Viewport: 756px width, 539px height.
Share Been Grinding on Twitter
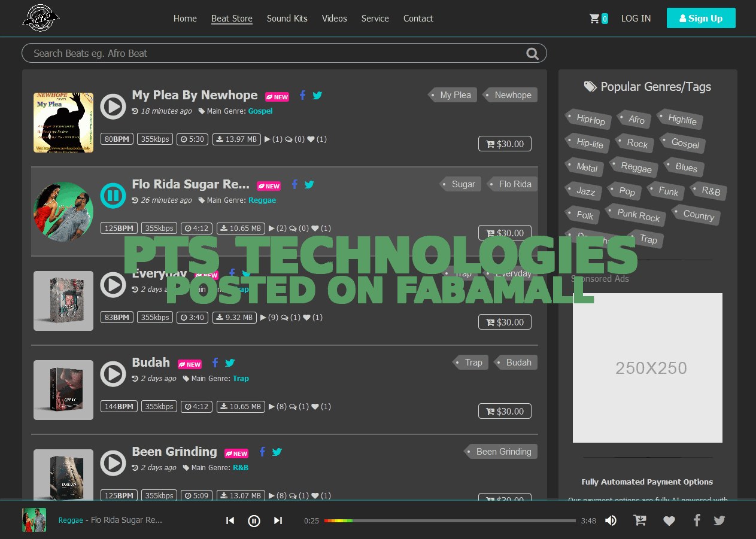click(x=277, y=452)
